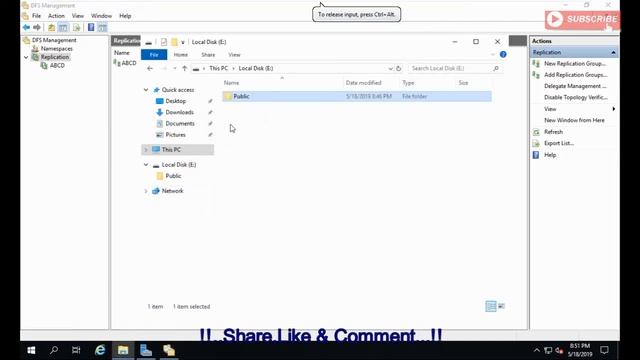Screen dimensions: 640x360
Task: Open Task View from taskbar
Action: click(x=76, y=350)
